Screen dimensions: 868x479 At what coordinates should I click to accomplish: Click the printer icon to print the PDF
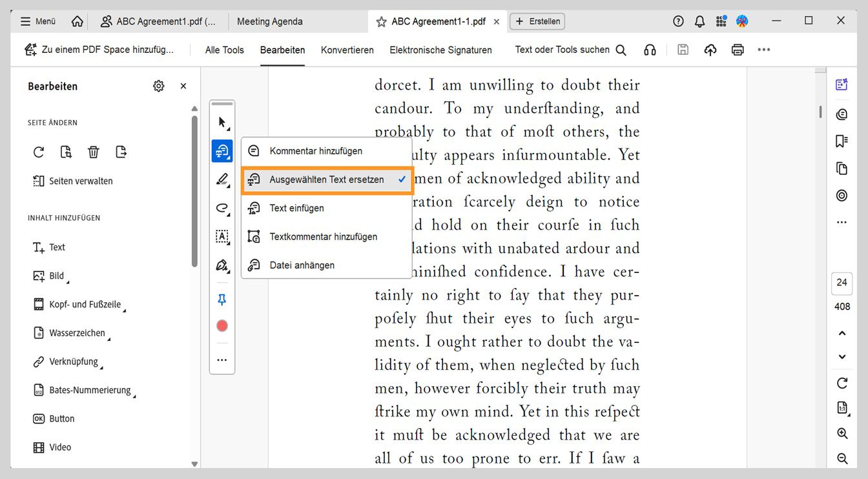tap(738, 49)
